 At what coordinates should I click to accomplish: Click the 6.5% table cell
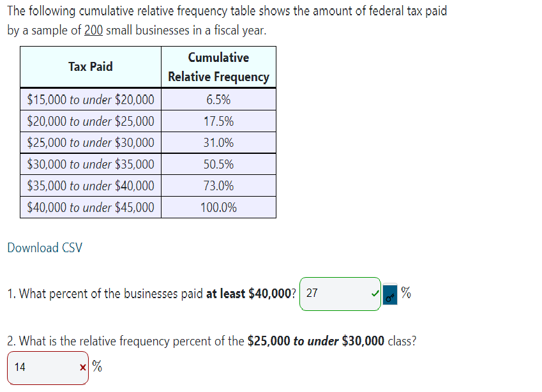coord(218,99)
